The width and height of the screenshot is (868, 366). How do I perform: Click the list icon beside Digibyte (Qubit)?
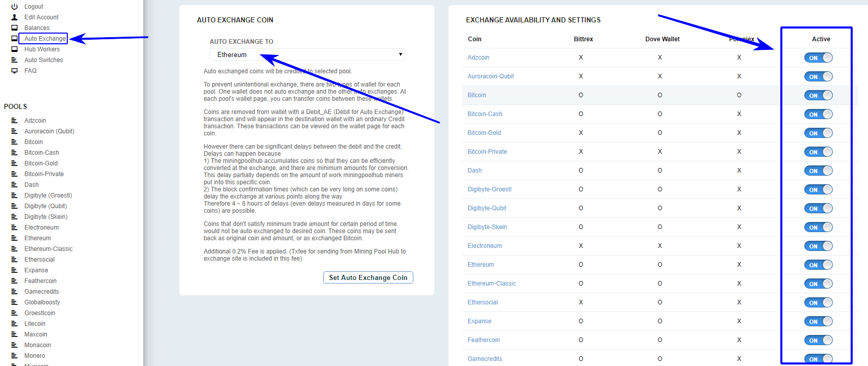pyautogui.click(x=14, y=206)
